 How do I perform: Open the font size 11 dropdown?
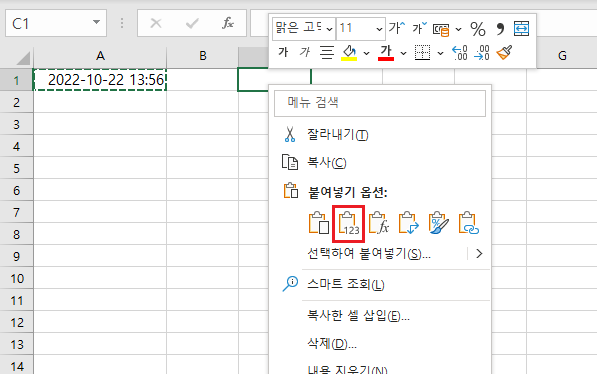coord(379,29)
